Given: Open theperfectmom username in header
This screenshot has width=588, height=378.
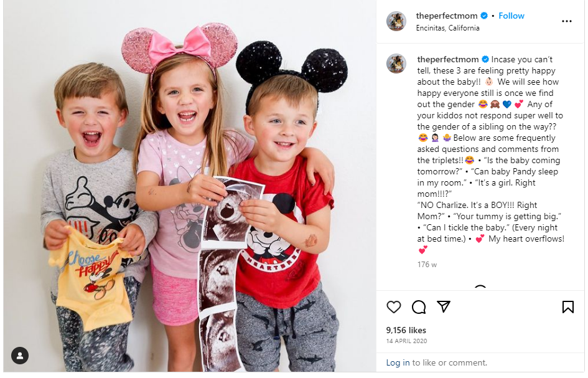Looking at the screenshot, I should 446,16.
